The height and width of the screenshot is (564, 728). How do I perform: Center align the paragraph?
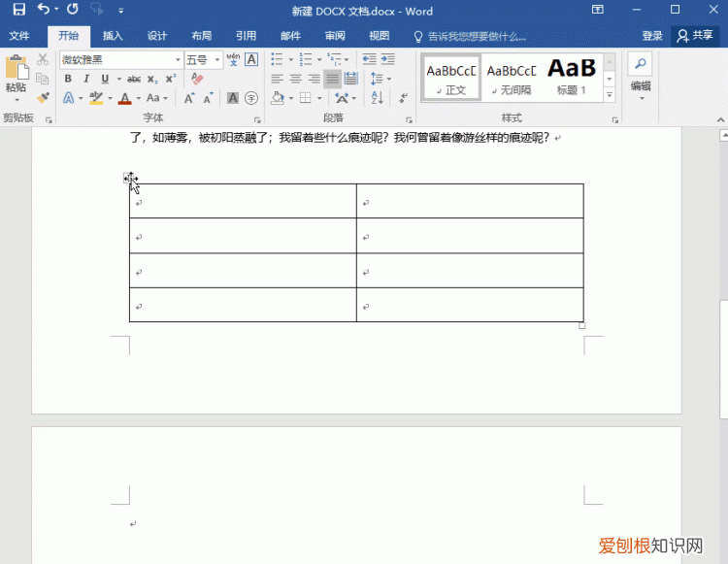[x=296, y=79]
